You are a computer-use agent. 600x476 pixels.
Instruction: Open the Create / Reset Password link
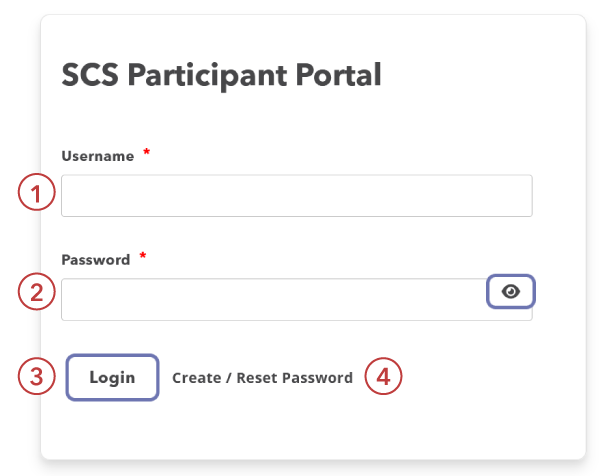click(x=262, y=378)
